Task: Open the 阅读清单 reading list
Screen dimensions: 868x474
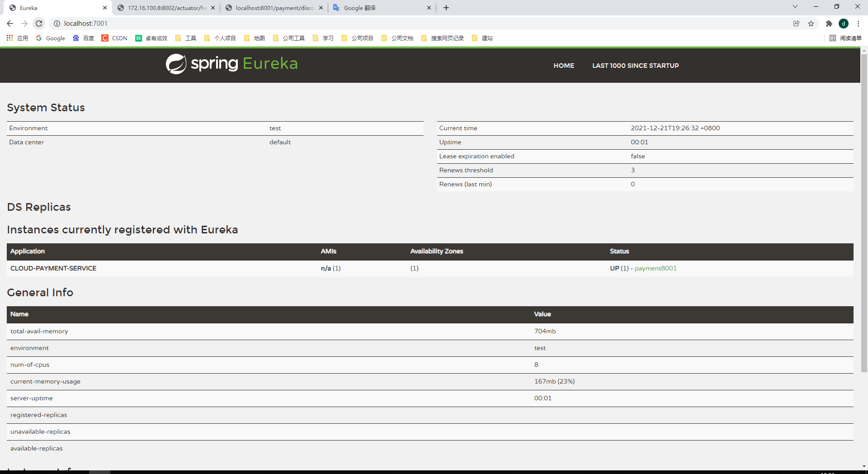Action: pyautogui.click(x=846, y=38)
